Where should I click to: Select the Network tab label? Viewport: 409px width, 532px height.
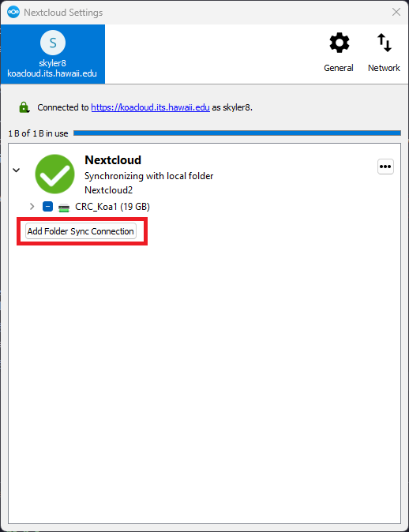click(x=384, y=68)
